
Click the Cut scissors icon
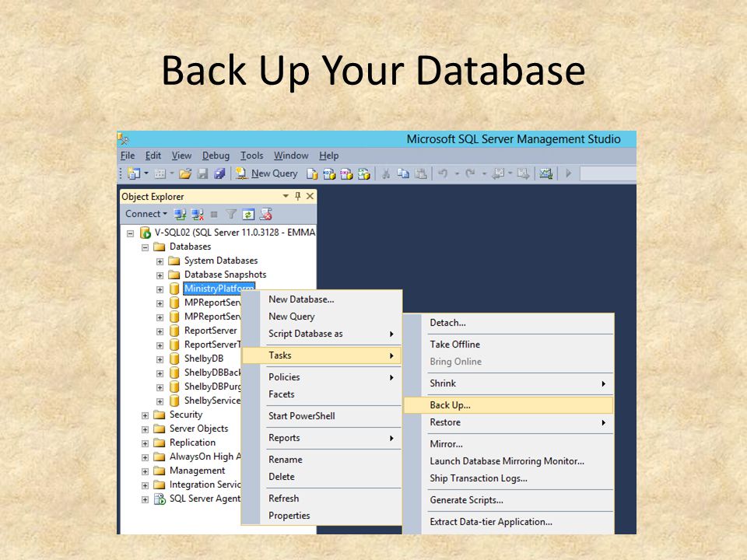tap(386, 173)
